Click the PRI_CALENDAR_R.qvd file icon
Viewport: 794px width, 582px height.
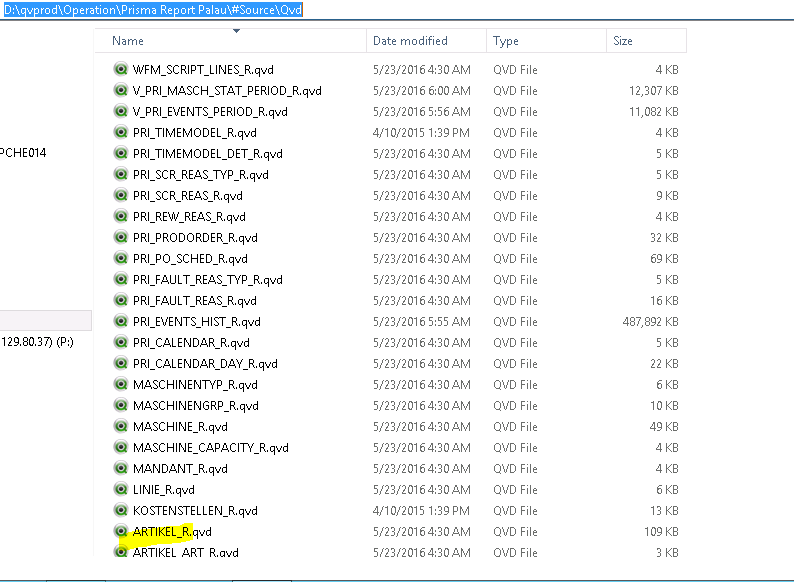pos(121,342)
